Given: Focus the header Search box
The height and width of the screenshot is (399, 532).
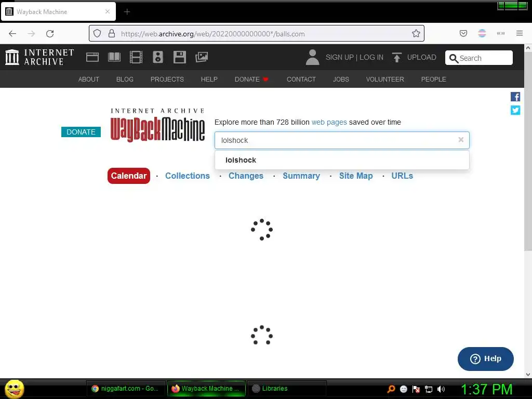Looking at the screenshot, I should coord(478,58).
